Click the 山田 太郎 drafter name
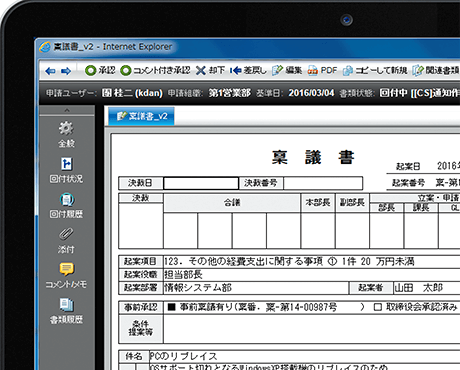This screenshot has height=370, width=460. click(x=418, y=288)
